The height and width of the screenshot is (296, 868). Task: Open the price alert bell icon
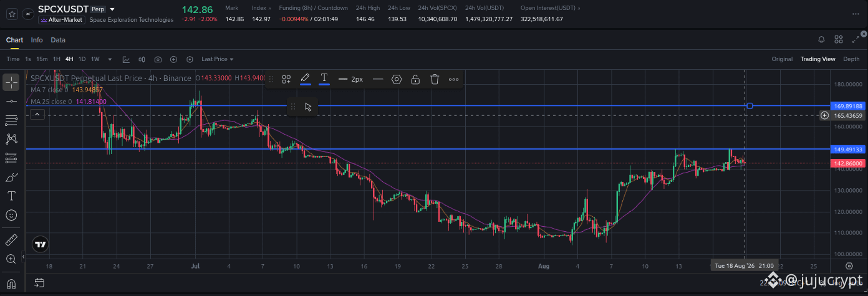click(822, 40)
